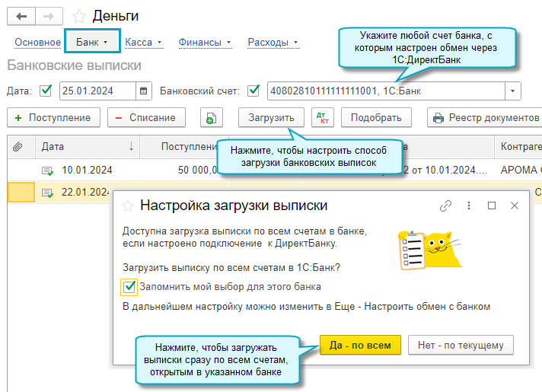542x392 pixels.
Task: Open Реестр документов
Action: (x=485, y=118)
